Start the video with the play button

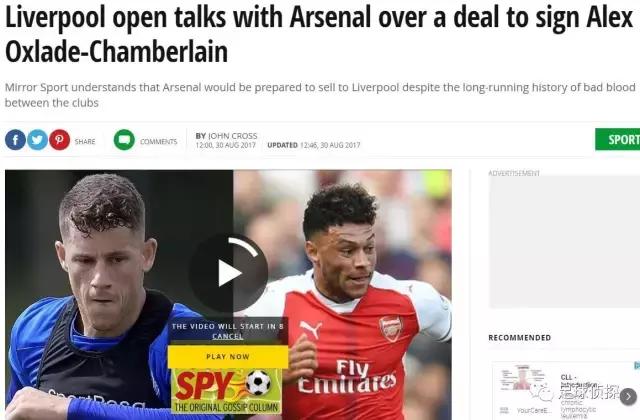pos(228,273)
